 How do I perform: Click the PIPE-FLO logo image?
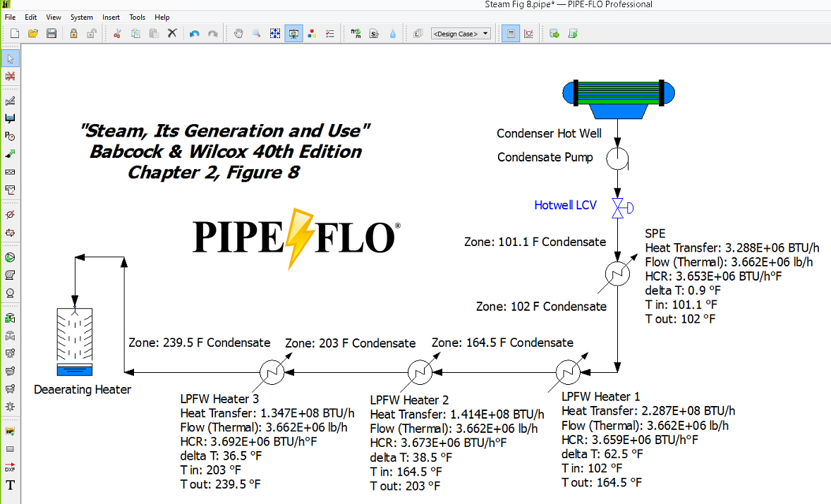[x=296, y=238]
